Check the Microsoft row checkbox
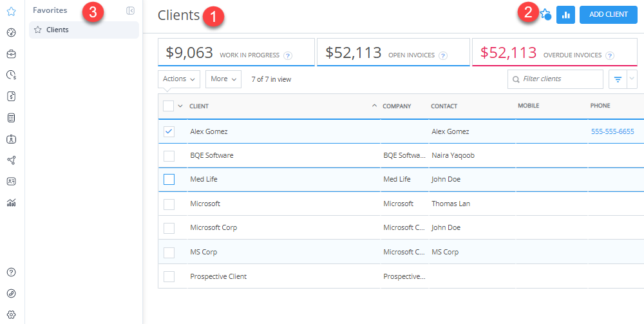Viewport: 644px width, 324px height. click(169, 204)
